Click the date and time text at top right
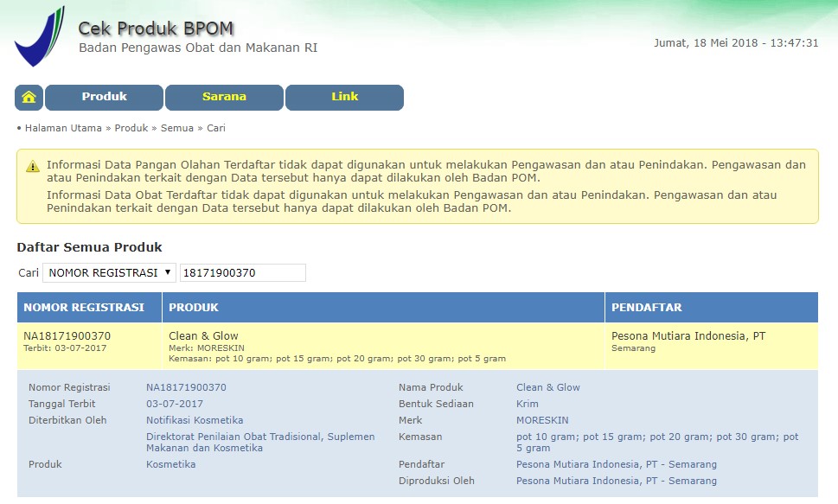 [736, 43]
